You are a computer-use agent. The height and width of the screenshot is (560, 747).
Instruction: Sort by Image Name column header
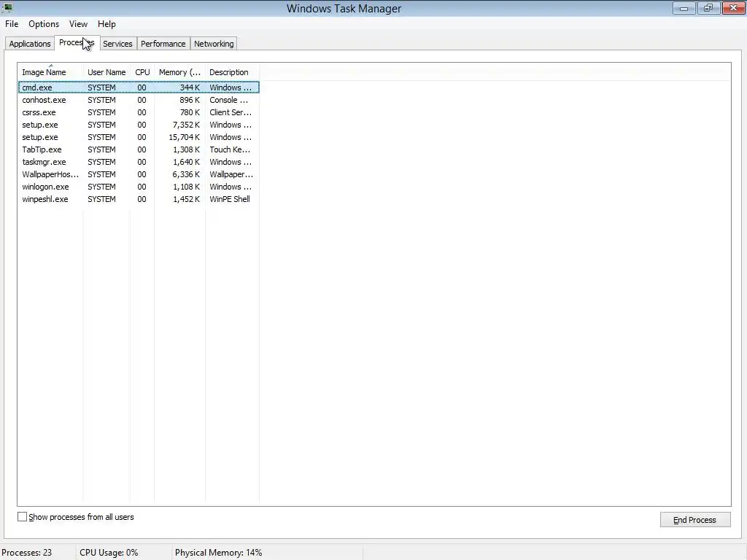(50, 72)
